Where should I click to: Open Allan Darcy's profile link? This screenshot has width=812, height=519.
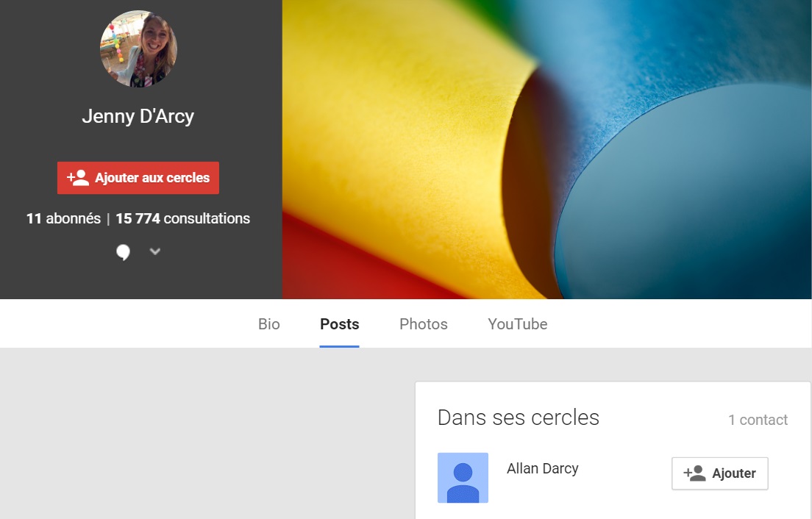(x=542, y=468)
